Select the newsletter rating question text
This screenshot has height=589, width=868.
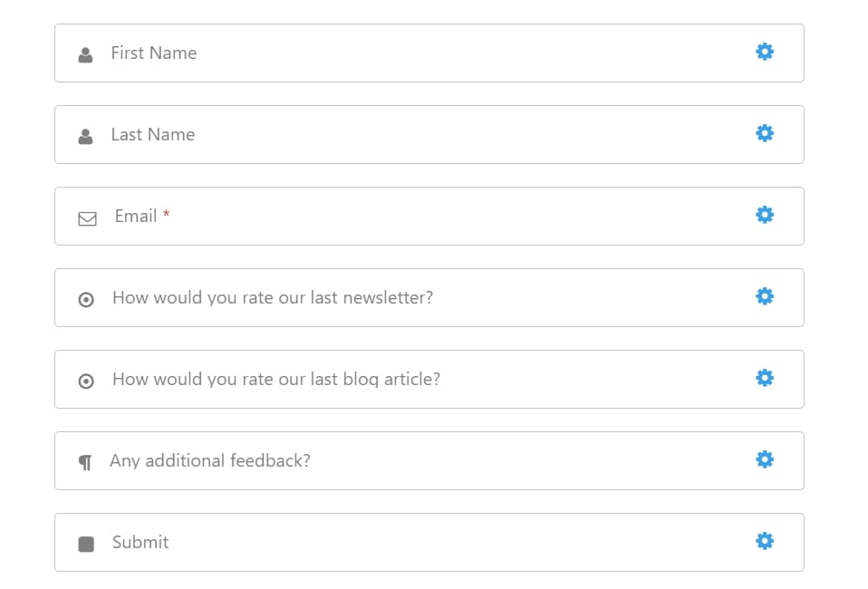tap(273, 298)
